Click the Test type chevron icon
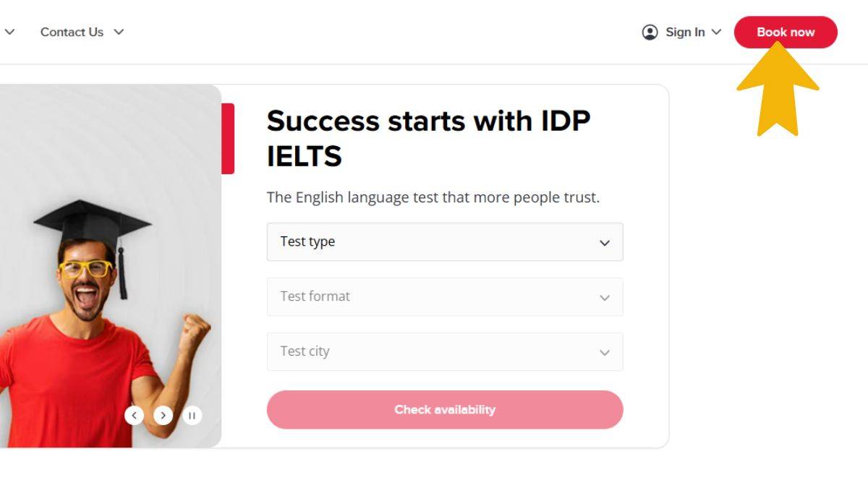The image size is (868, 488). pyautogui.click(x=605, y=242)
